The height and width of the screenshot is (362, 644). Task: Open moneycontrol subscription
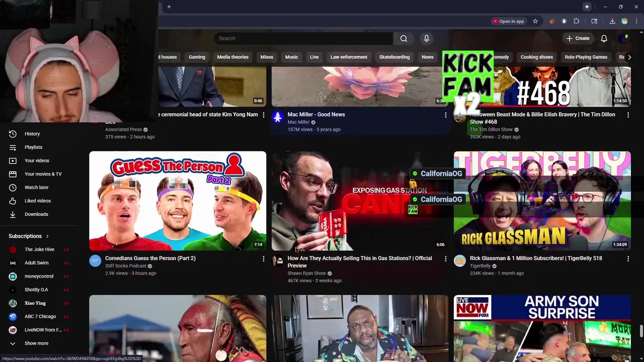click(39, 276)
